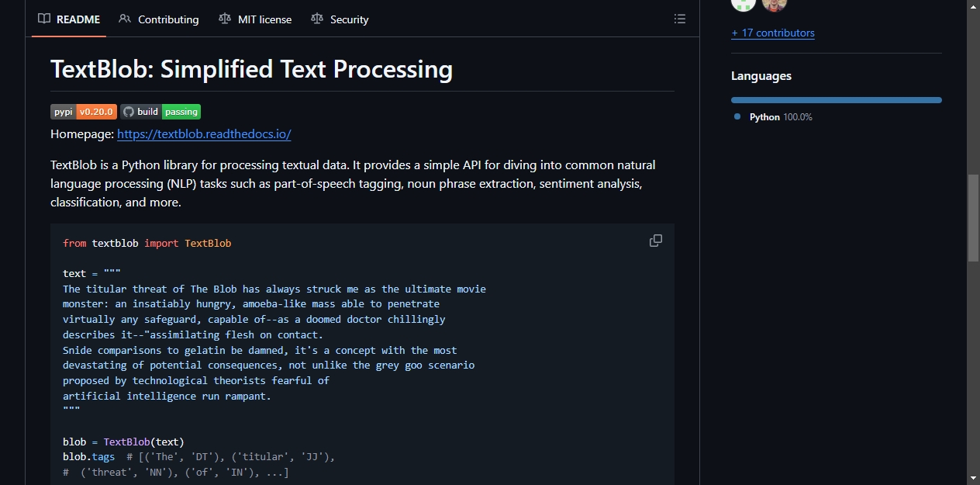
Task: Click the line starting 'devastating of potential consequences'
Action: (269, 365)
